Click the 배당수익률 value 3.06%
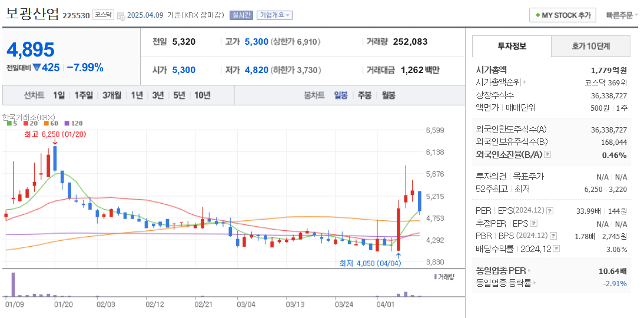The image size is (644, 318). (616, 249)
